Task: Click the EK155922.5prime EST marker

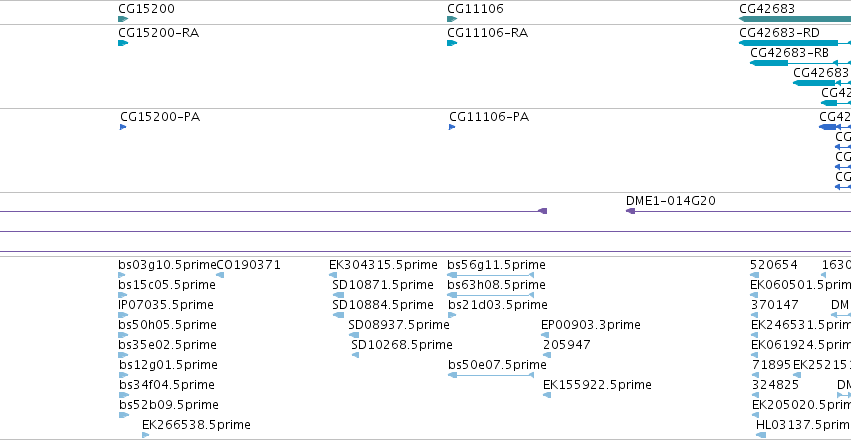Action: (x=547, y=395)
